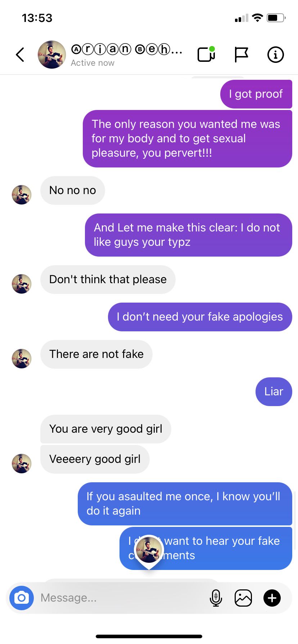Tap the "Veeeery good girl" message bubble

95,459
